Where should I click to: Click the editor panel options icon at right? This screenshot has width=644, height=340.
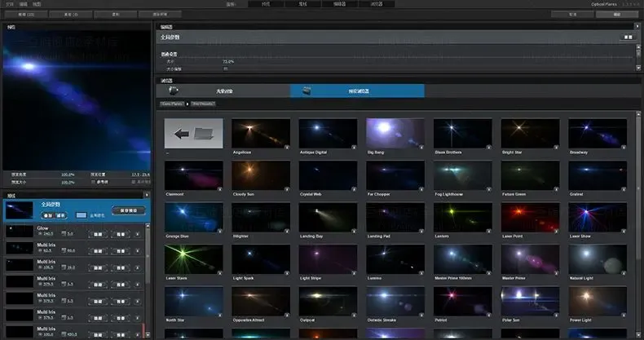628,37
